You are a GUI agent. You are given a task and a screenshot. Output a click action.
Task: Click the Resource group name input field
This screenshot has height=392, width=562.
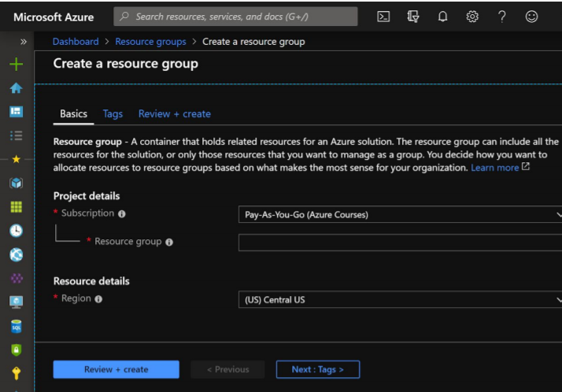pos(400,242)
